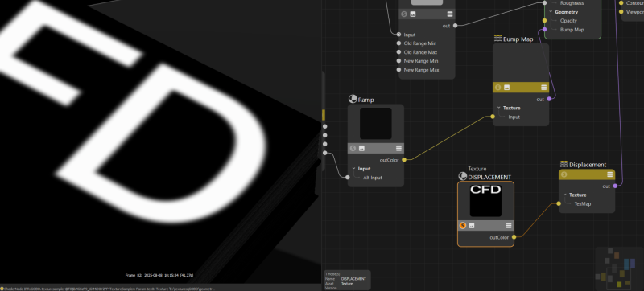644x291 pixels.
Task: Click Asset value Texture in info panel
Action: coord(347,283)
